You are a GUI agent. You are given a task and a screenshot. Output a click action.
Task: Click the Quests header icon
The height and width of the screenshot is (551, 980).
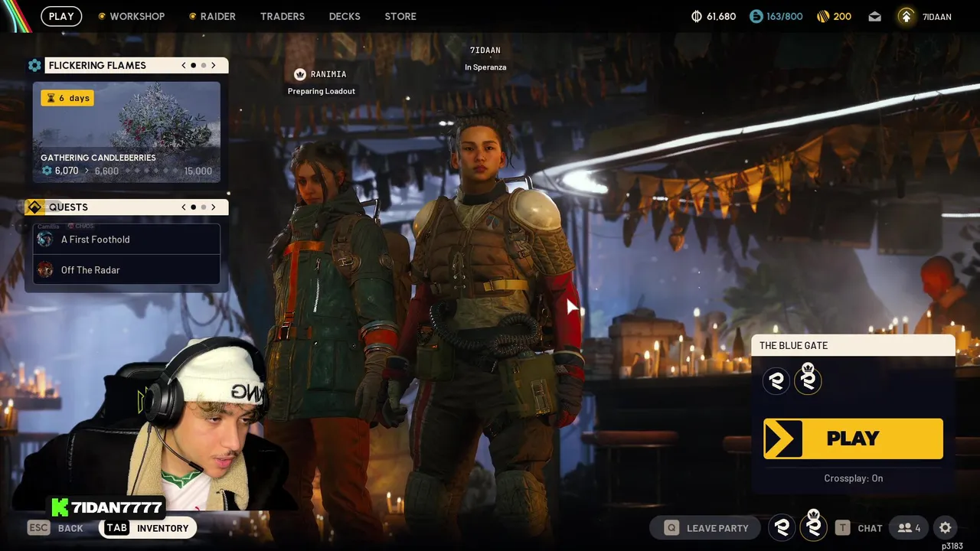(34, 207)
